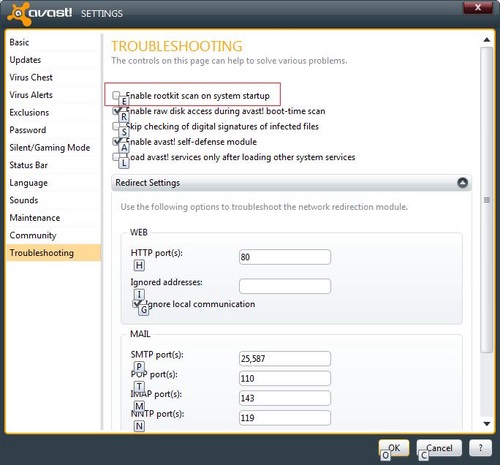Click the IMAP port(s) field
500x465 pixels.
tap(285, 398)
